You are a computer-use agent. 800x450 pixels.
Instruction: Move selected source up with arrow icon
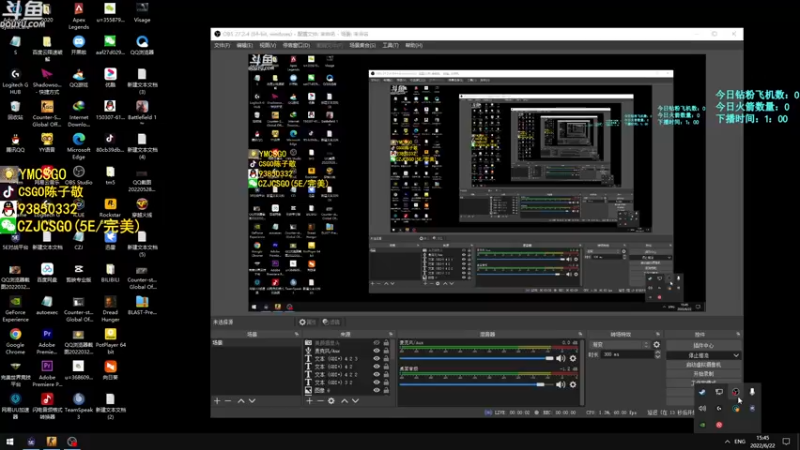pos(344,401)
